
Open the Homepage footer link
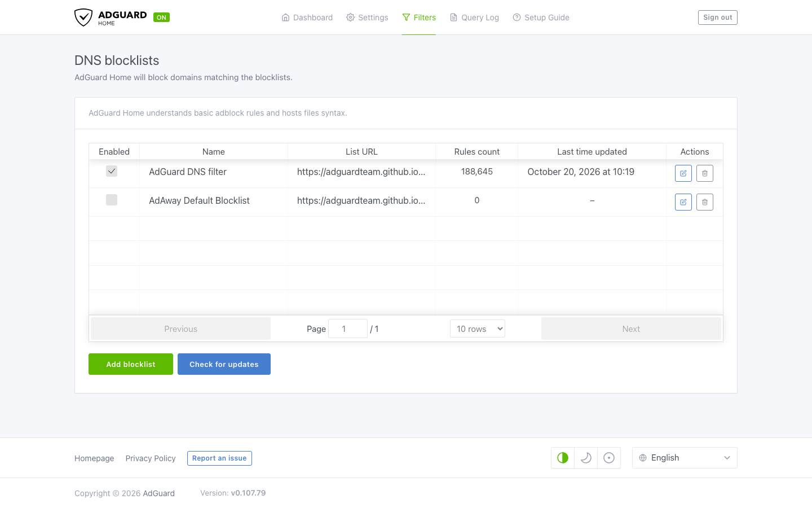click(94, 458)
